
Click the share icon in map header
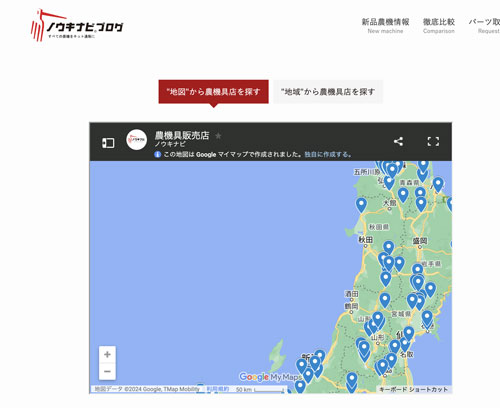(398, 141)
